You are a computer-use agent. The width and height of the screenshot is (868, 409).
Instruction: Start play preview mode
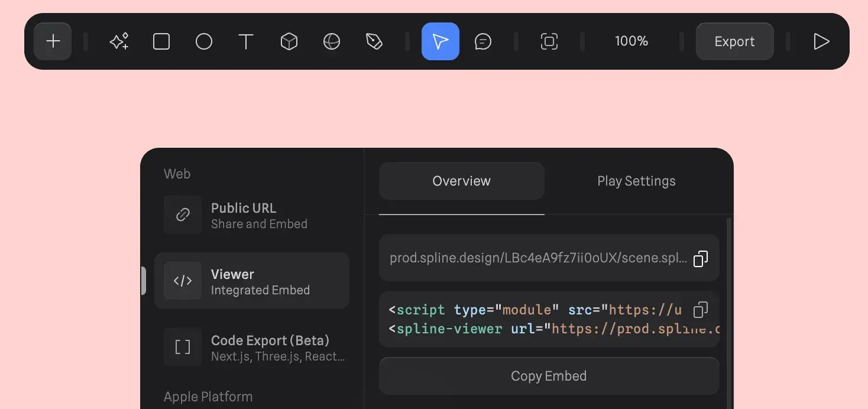821,41
